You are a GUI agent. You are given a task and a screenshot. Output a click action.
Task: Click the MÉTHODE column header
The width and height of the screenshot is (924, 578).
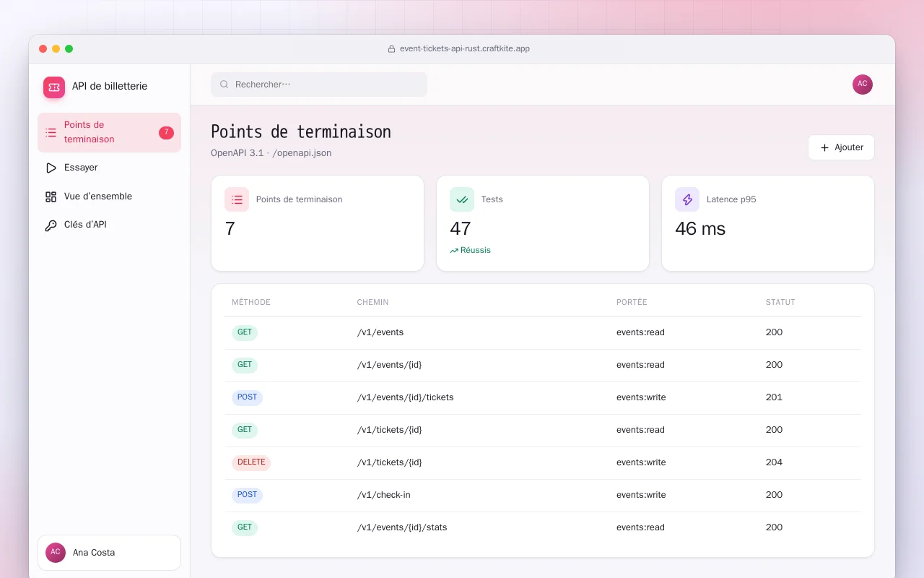(x=251, y=302)
